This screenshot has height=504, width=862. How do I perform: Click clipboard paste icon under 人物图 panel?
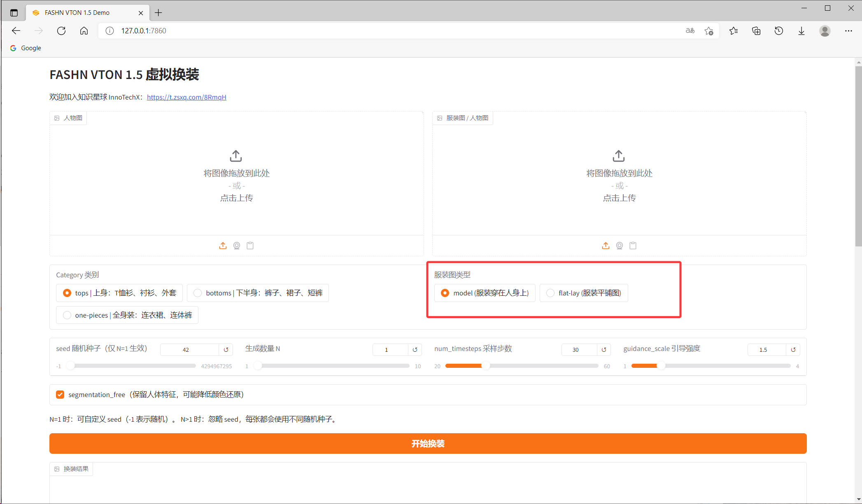coord(250,246)
